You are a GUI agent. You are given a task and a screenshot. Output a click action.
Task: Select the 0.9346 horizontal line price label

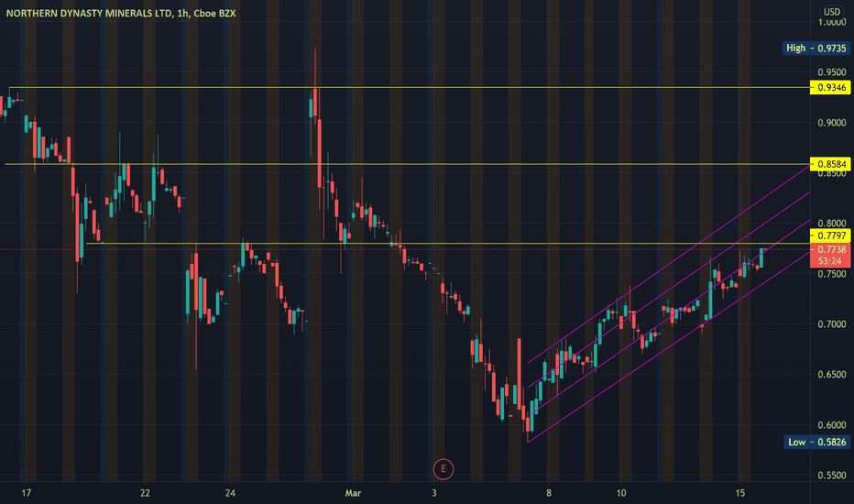coord(830,88)
